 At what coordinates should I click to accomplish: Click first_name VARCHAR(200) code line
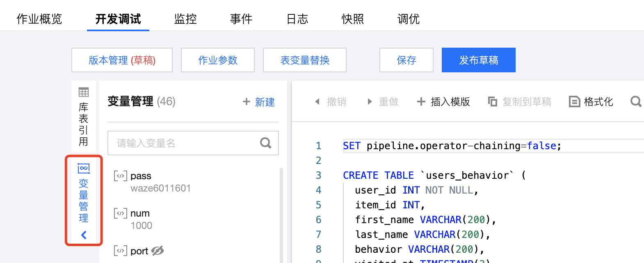tap(426, 220)
